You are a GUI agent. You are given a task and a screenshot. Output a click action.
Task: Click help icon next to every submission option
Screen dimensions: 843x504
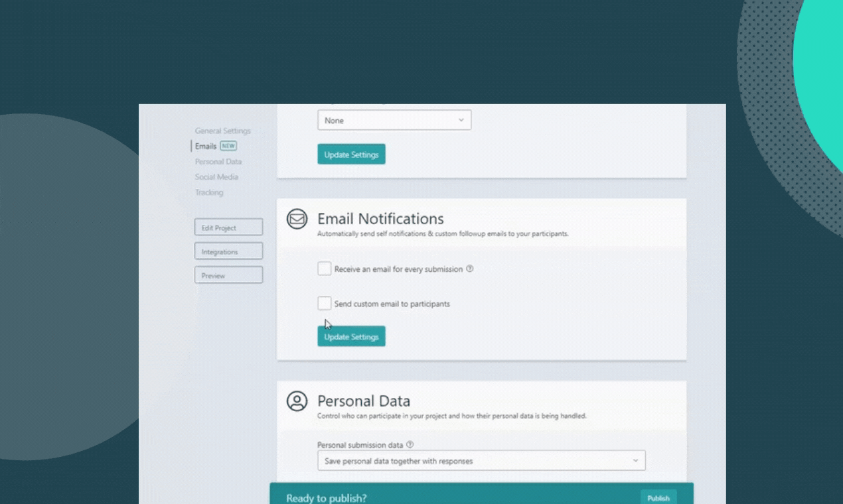pos(470,269)
